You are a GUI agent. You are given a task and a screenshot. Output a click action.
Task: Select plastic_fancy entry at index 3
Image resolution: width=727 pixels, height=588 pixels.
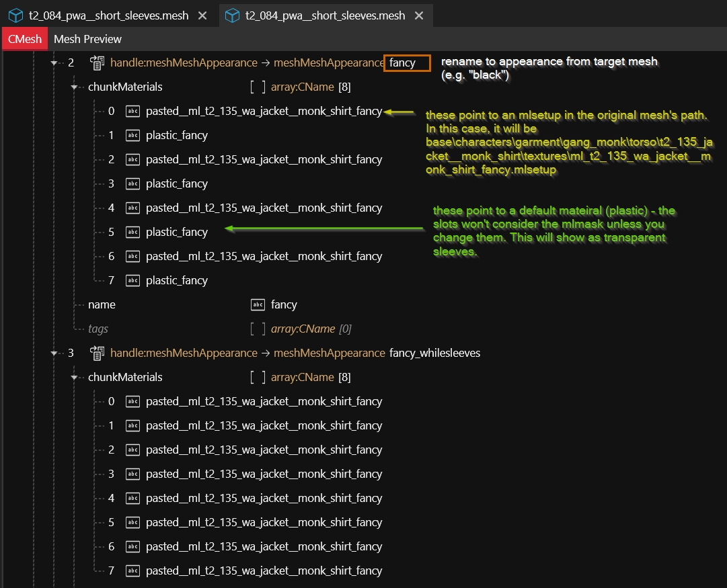coord(176,183)
